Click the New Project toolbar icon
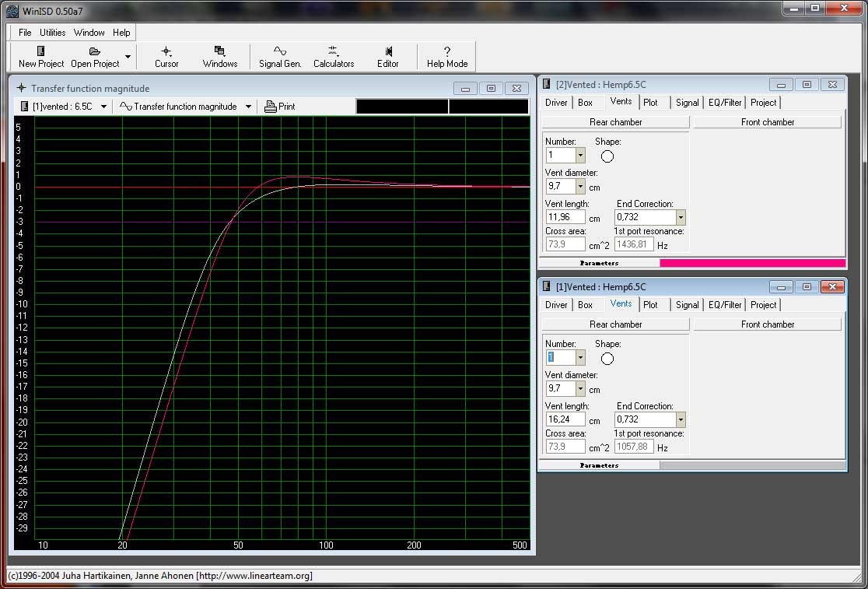 click(x=41, y=51)
